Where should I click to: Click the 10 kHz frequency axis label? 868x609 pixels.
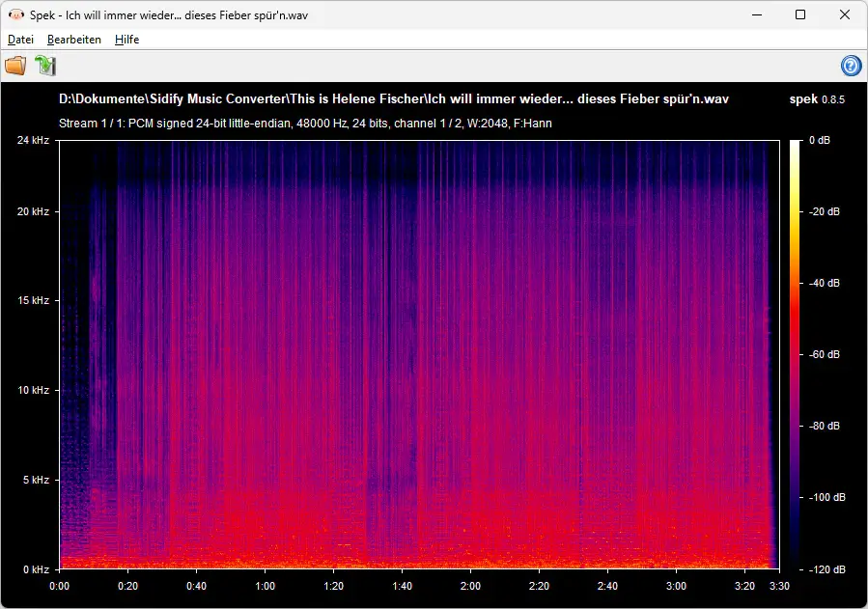[33, 390]
